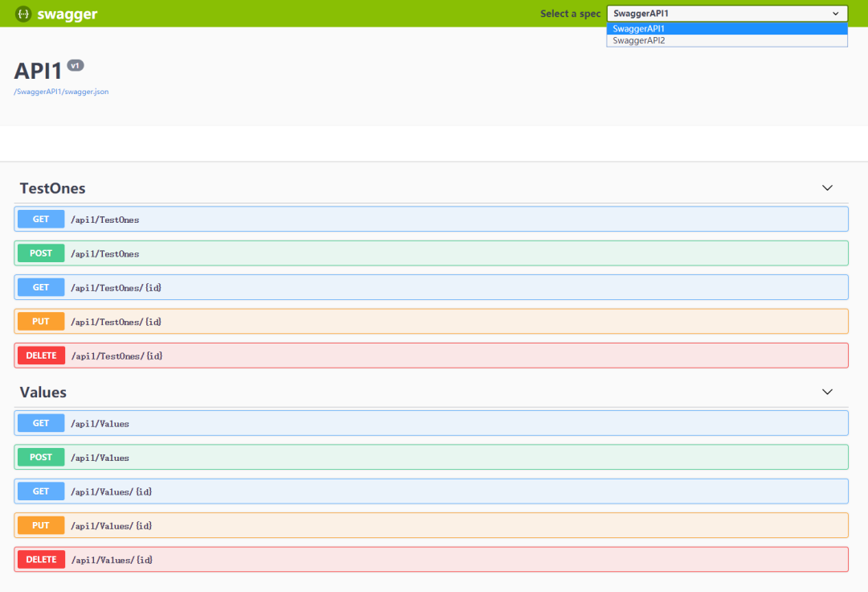The width and height of the screenshot is (868, 592).
Task: Choose SwaggerAPI2 from the spec list
Action: click(x=727, y=40)
